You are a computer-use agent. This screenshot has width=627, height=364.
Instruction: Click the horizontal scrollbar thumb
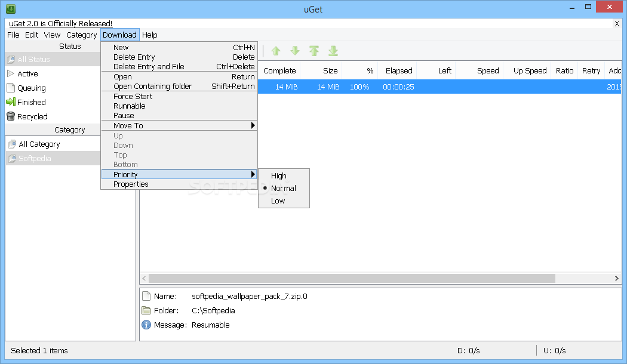click(x=352, y=278)
